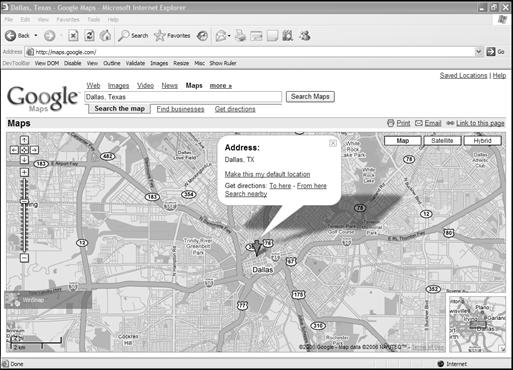Pan the map down with the arrow

click(x=24, y=160)
